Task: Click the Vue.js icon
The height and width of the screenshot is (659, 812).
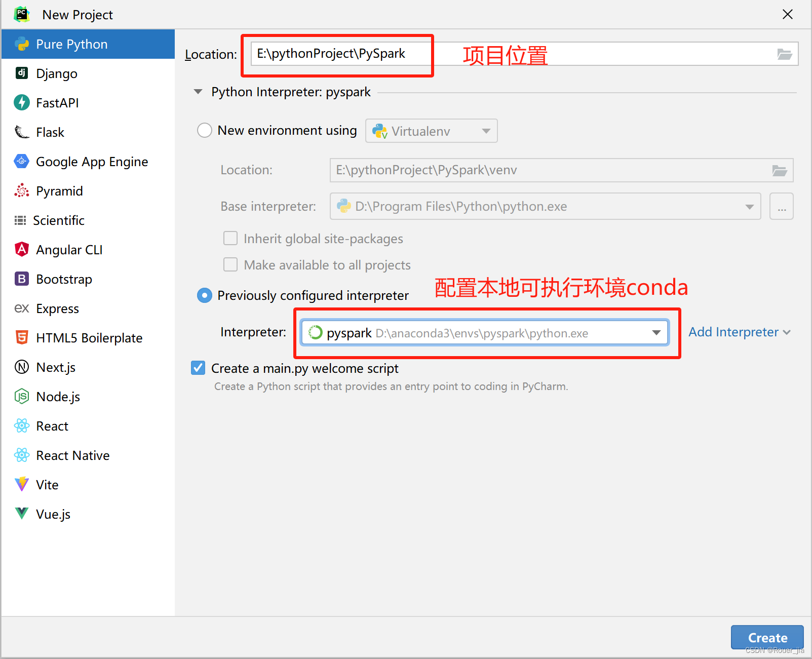Action: tap(22, 514)
